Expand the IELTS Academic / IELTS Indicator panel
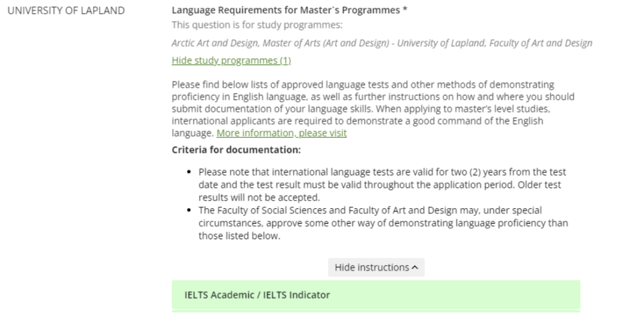644x324 pixels. [x=376, y=295]
